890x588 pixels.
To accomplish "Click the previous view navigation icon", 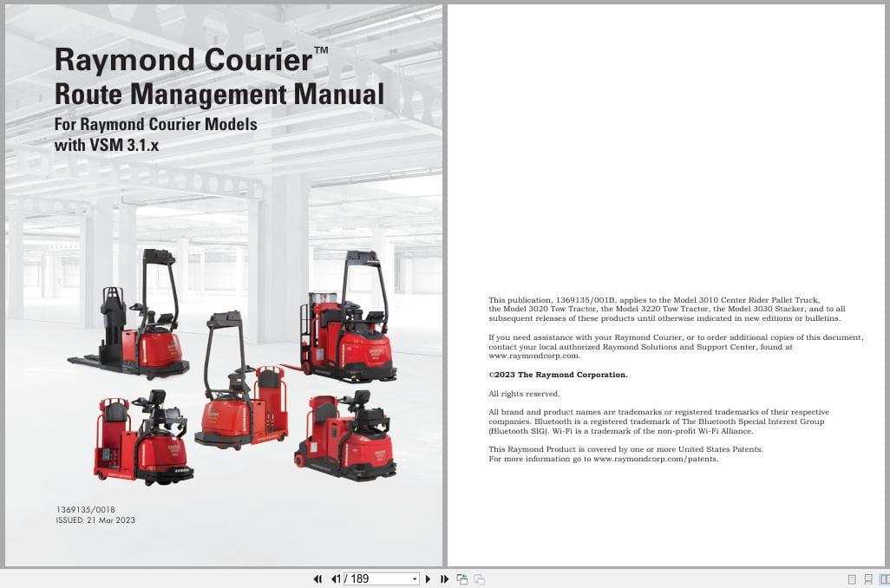I will 462,579.
